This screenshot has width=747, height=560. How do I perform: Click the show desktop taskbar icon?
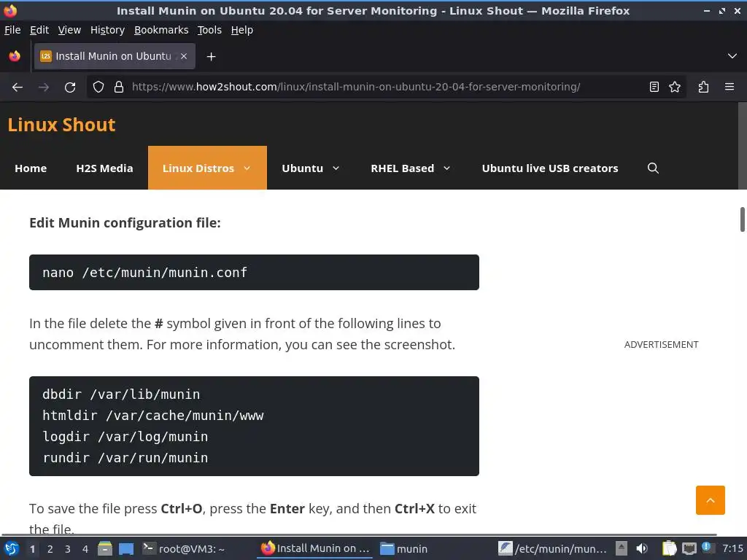(125, 548)
